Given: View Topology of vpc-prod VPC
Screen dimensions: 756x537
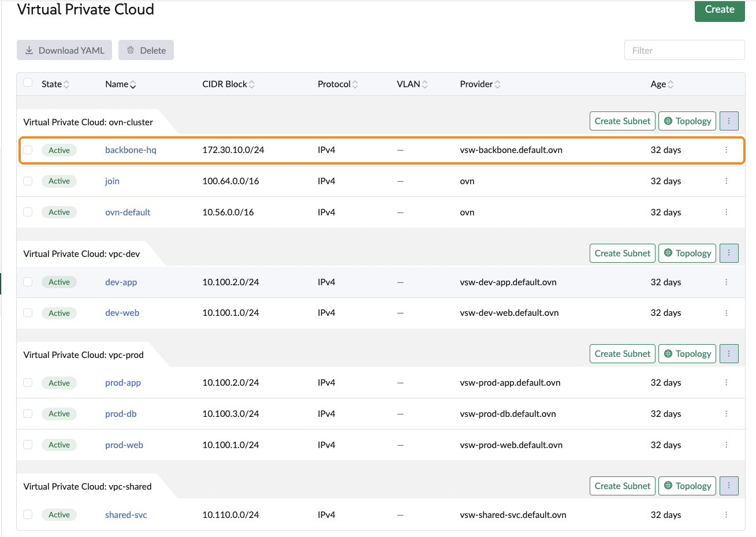Looking at the screenshot, I should pos(687,354).
